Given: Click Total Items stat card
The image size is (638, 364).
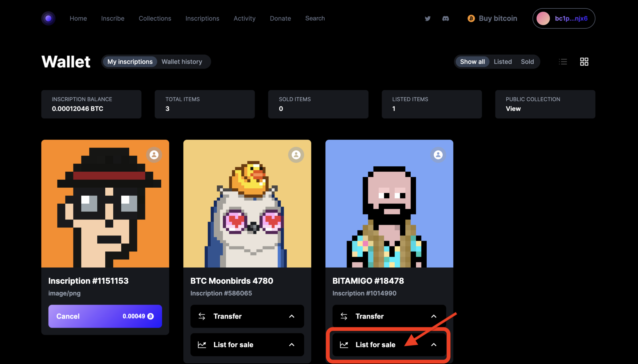Looking at the screenshot, I should 204,104.
